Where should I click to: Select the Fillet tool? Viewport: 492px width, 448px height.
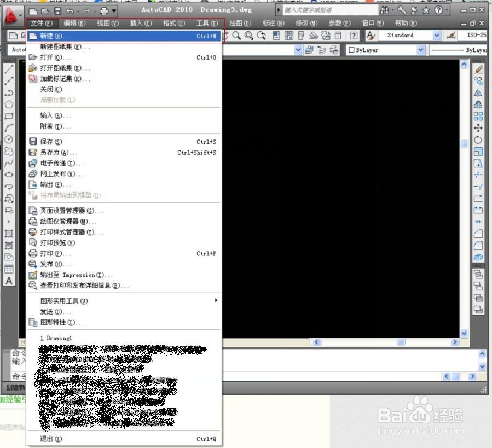pyautogui.click(x=478, y=245)
